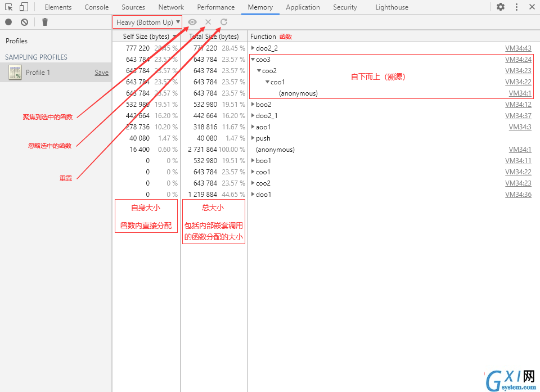The image size is (540, 392).
Task: Expand the aoo1 function row
Action: tap(253, 127)
